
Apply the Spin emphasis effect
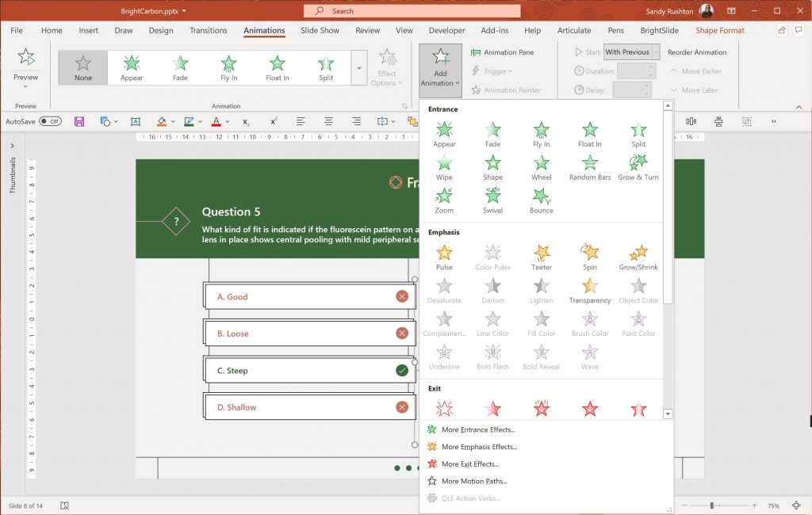pos(589,255)
